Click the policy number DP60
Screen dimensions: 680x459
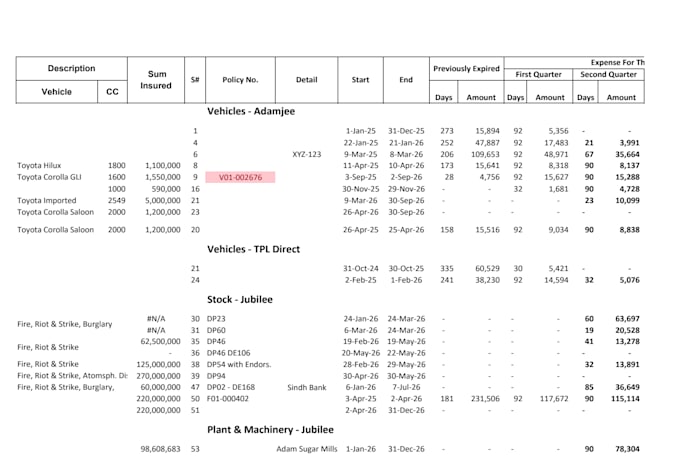(216, 330)
